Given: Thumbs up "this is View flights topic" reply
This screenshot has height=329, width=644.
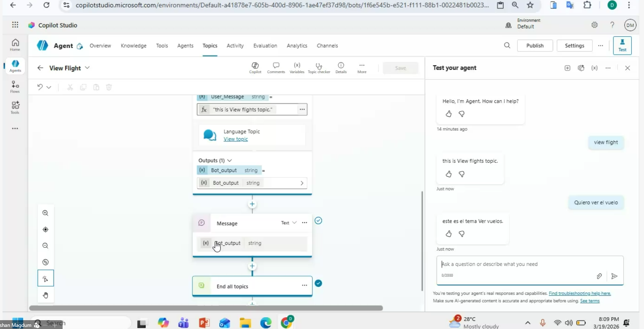Looking at the screenshot, I should 449,174.
